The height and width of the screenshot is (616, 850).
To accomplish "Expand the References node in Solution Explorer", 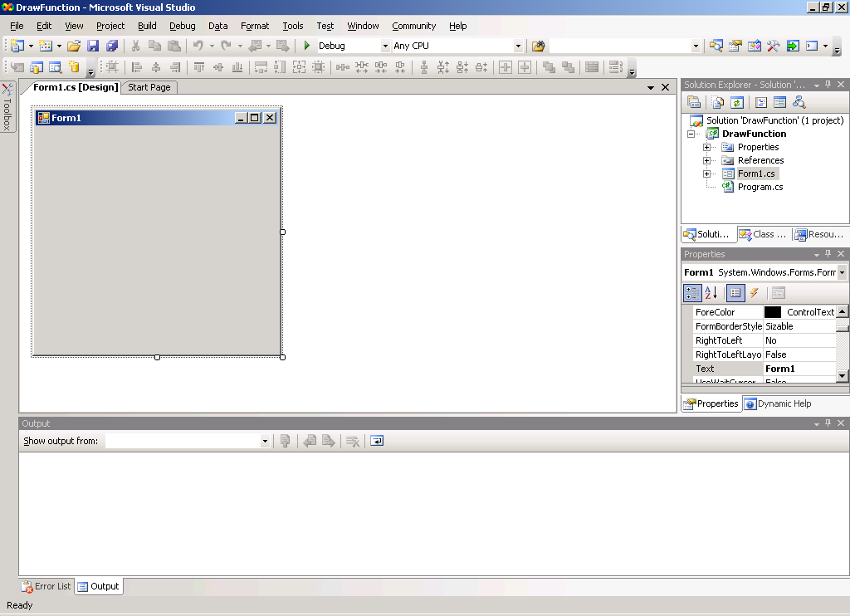I will (706, 160).
